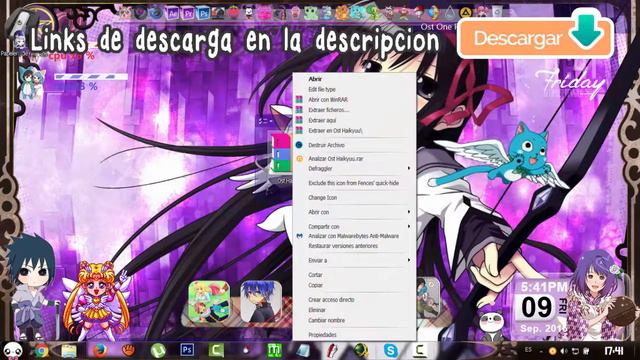Viewport: 640px width, 360px height.
Task: Choose 'Extraer aquí' in context menu
Action: click(354, 120)
